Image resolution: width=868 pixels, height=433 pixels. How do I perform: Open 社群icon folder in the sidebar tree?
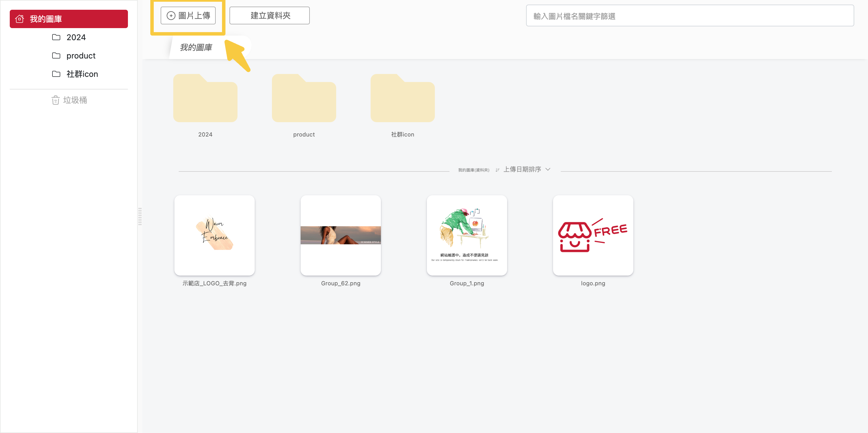pos(82,74)
